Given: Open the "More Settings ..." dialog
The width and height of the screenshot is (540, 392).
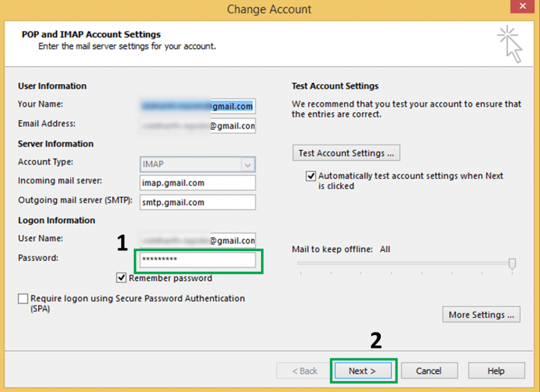Looking at the screenshot, I should pos(480,314).
